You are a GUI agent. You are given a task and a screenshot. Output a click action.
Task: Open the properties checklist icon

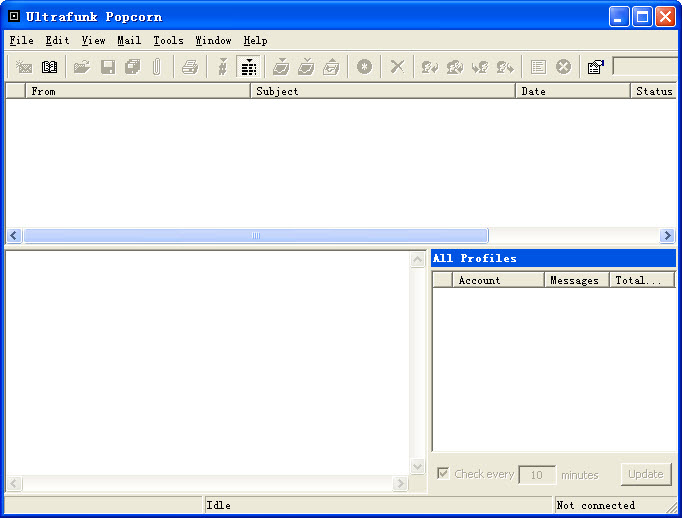[x=596, y=67]
